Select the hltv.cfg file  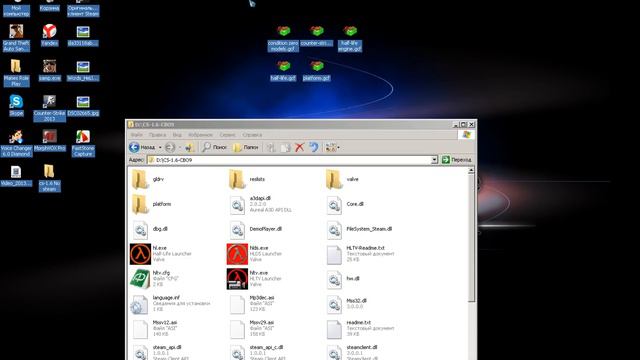[x=155, y=279]
